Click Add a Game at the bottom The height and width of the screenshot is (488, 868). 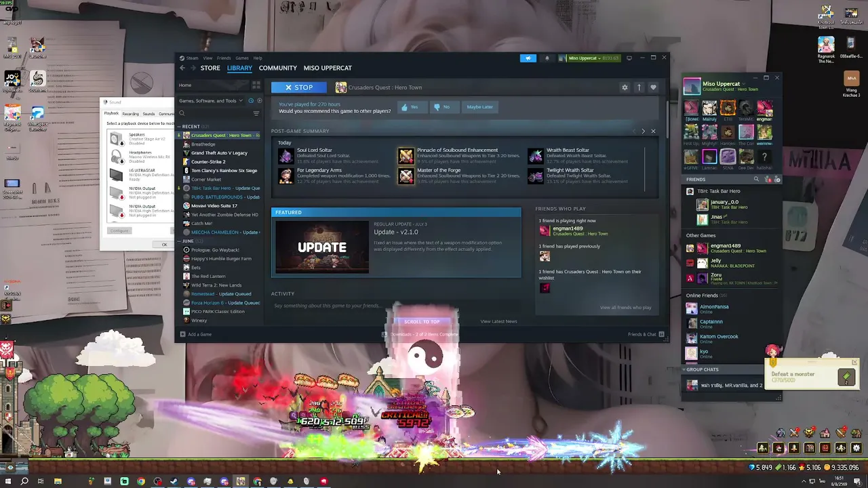(196, 334)
